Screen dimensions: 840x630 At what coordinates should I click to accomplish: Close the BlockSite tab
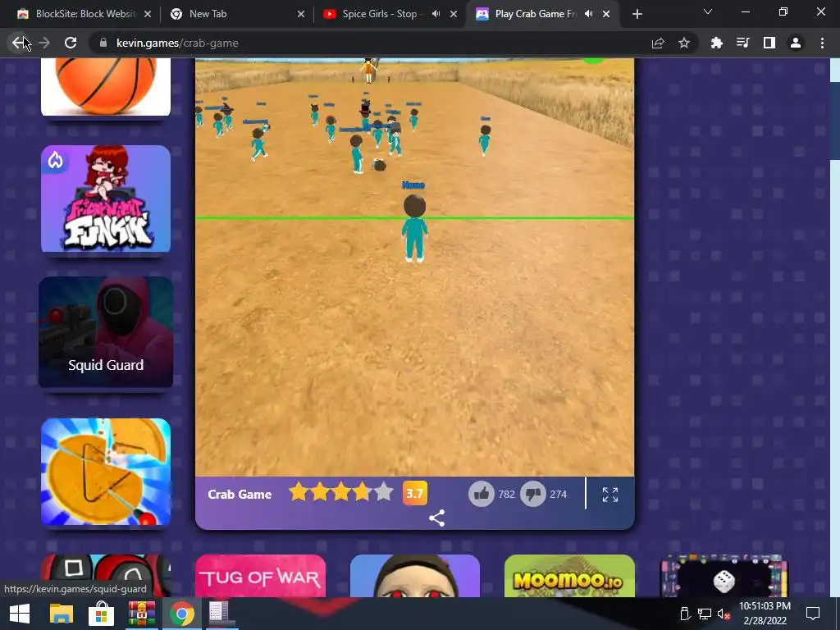[x=148, y=14]
